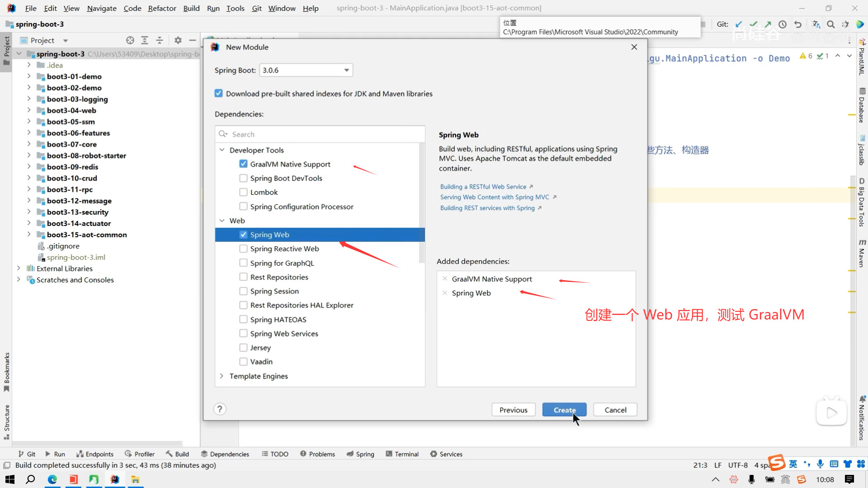The image size is (868, 488).
Task: Open Building a RESTful Web Service link
Action: [483, 187]
